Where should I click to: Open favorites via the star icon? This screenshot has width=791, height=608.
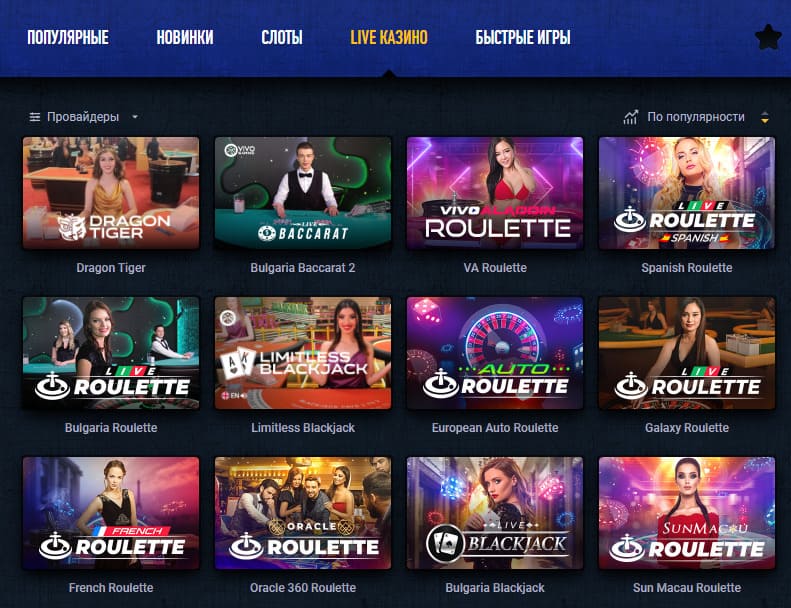[768, 38]
